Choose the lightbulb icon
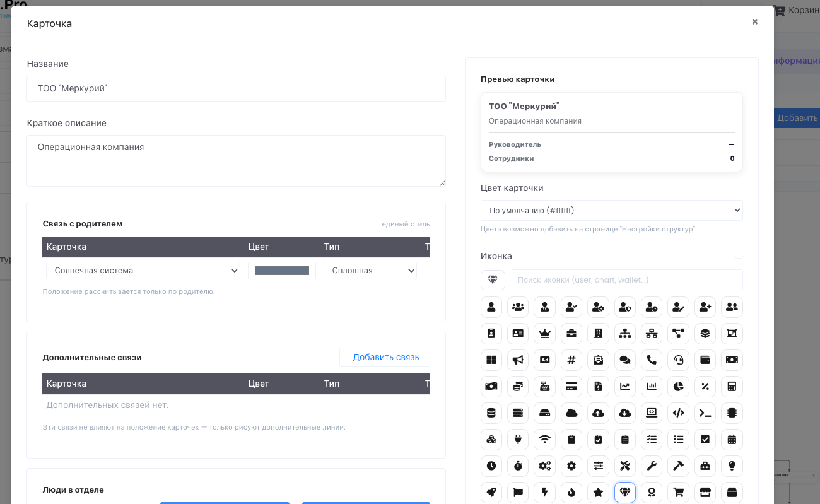 (732, 466)
